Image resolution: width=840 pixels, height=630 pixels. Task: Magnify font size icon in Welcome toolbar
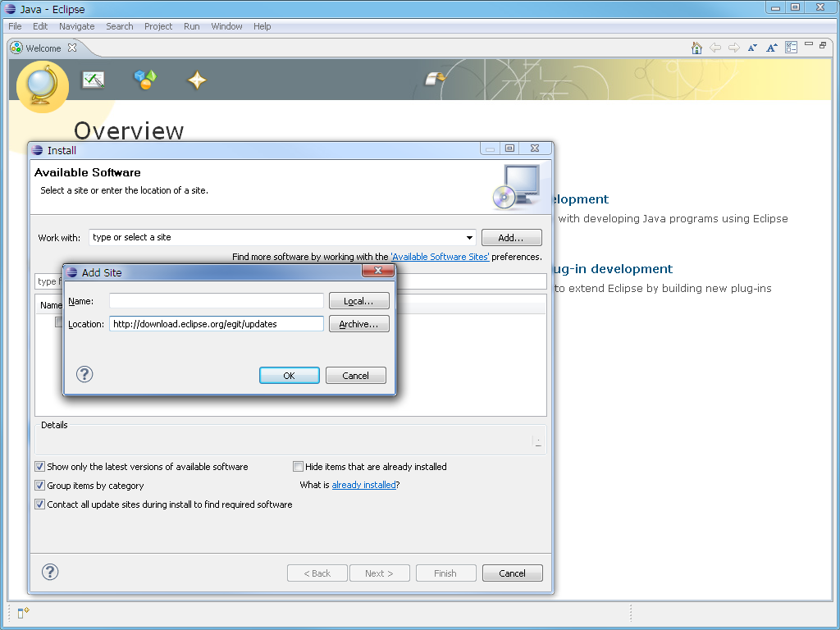[771, 48]
